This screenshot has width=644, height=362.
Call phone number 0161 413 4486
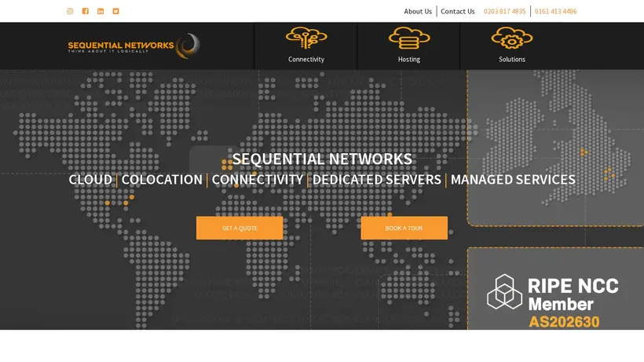click(555, 12)
